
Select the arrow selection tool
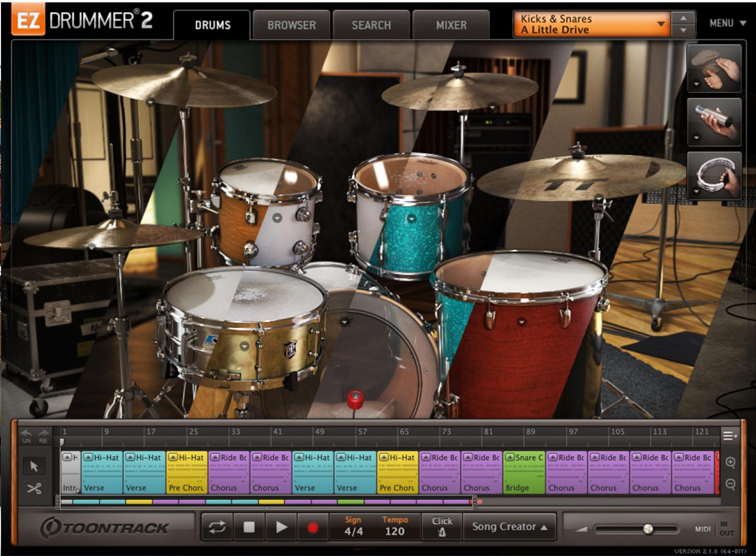(34, 466)
